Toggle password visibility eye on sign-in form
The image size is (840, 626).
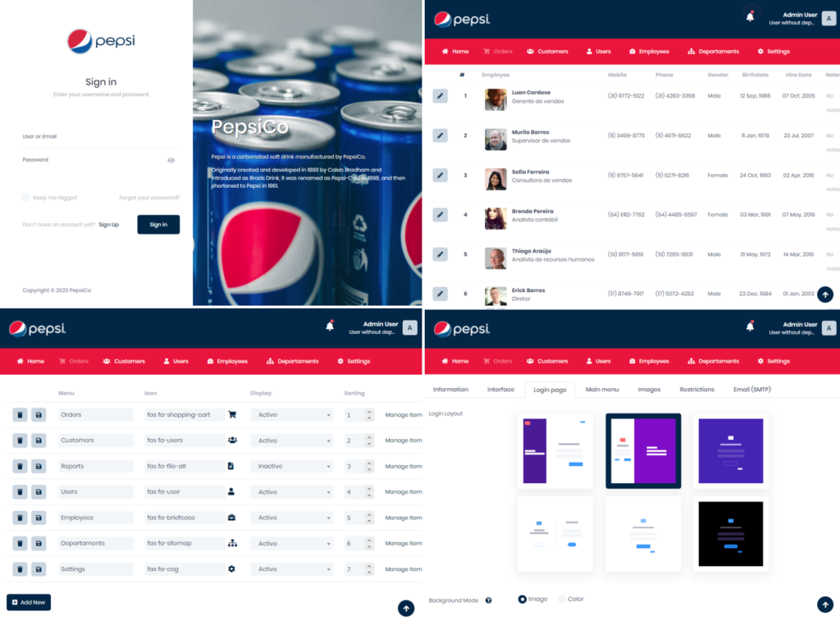coord(171,160)
